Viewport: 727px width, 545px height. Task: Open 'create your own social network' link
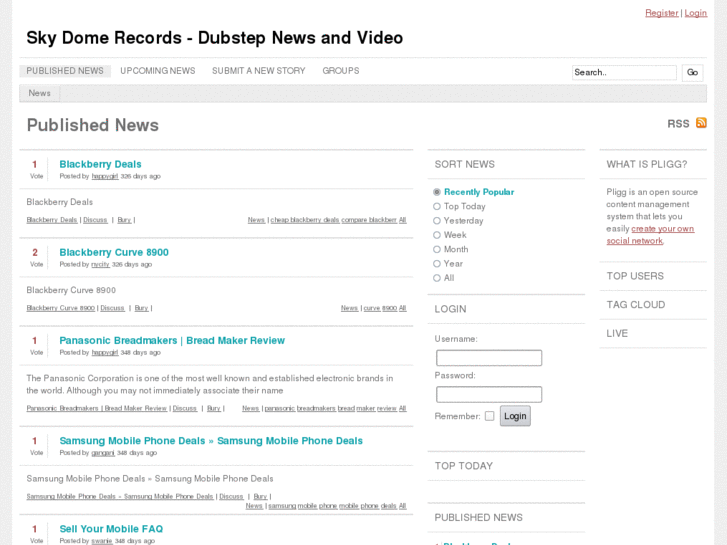(650, 235)
